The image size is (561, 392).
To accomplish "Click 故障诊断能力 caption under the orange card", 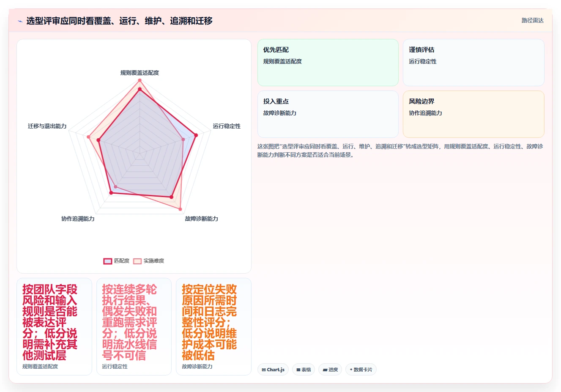I will click(197, 367).
